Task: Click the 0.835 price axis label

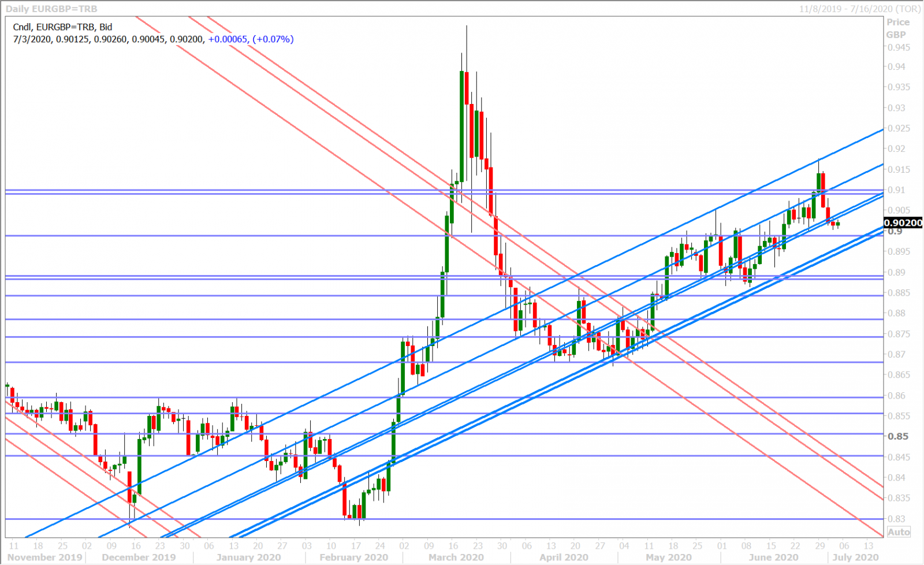Action: click(899, 498)
